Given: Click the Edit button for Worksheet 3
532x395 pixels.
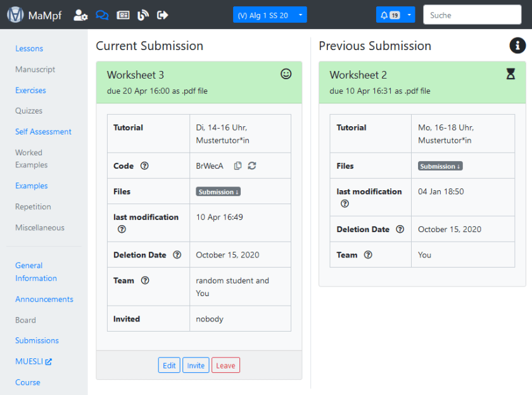Looking at the screenshot, I should point(169,365).
